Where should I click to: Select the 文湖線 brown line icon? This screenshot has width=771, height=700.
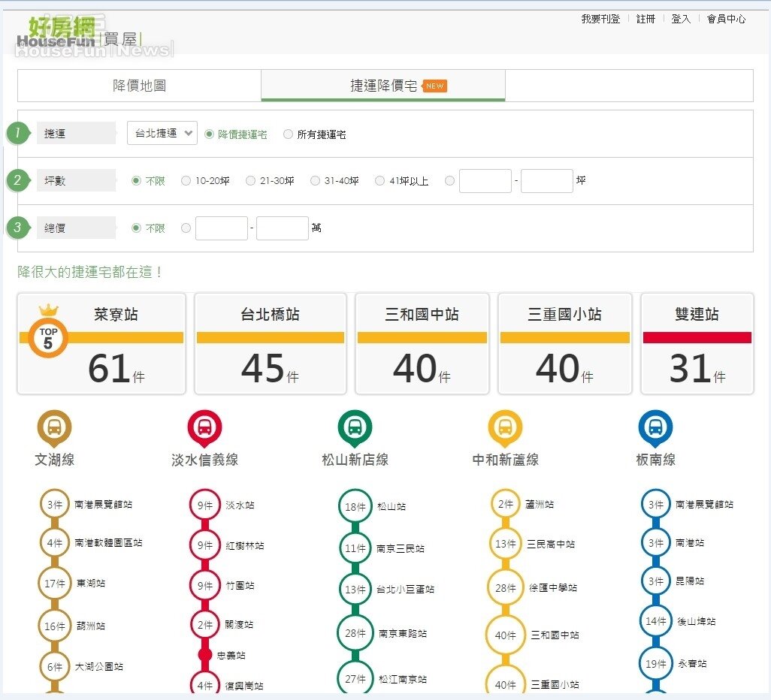[x=53, y=428]
